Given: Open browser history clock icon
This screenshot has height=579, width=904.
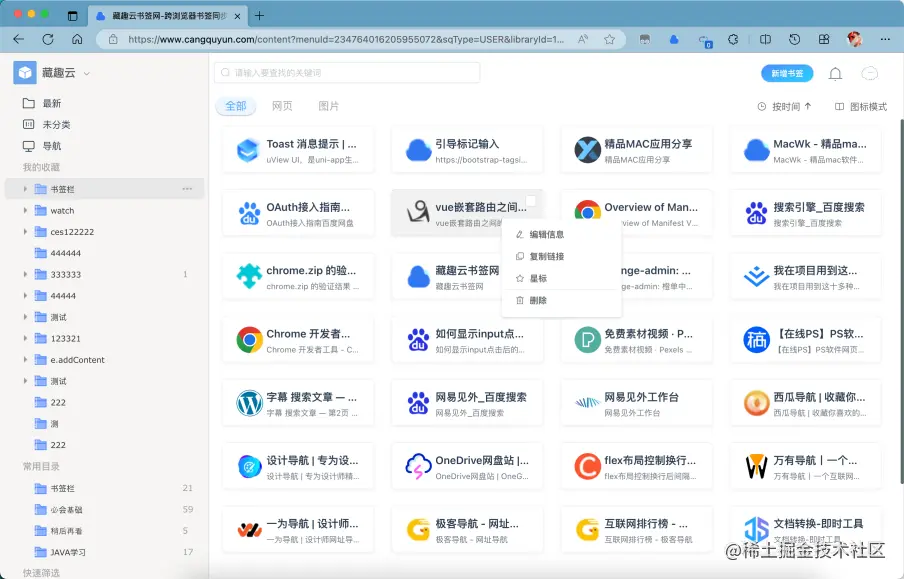Looking at the screenshot, I should pyautogui.click(x=794, y=39).
